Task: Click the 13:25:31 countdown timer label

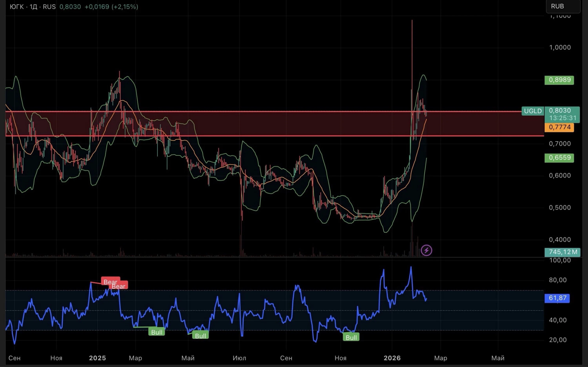Action: 563,118
